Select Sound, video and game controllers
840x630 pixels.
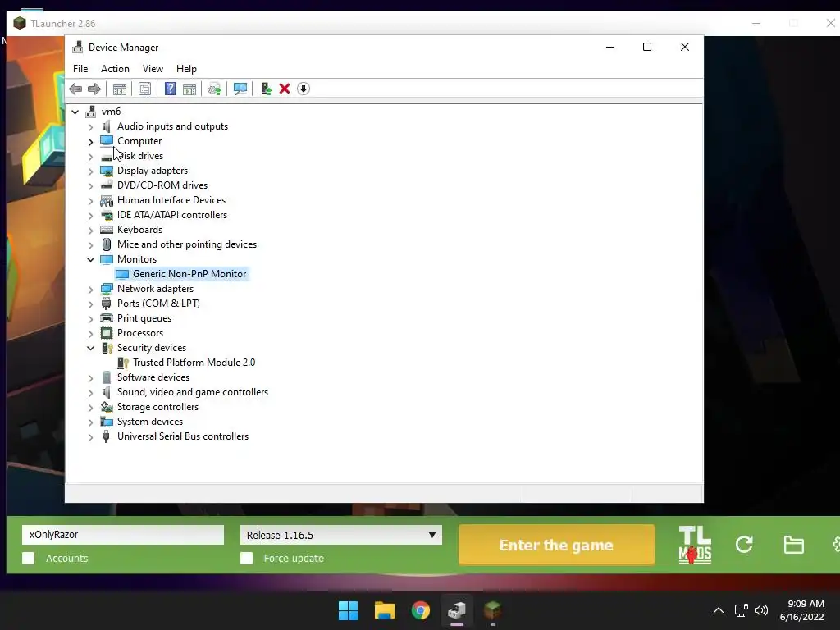pos(193,392)
